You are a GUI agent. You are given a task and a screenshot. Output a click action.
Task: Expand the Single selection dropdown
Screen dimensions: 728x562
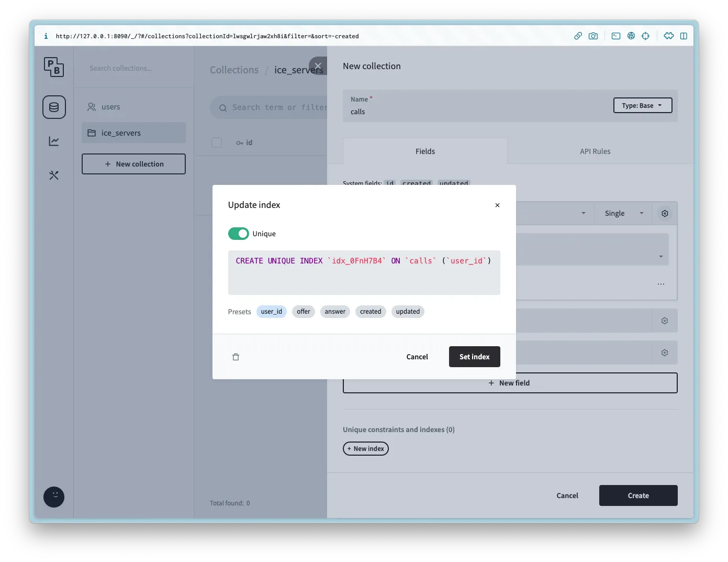623,214
